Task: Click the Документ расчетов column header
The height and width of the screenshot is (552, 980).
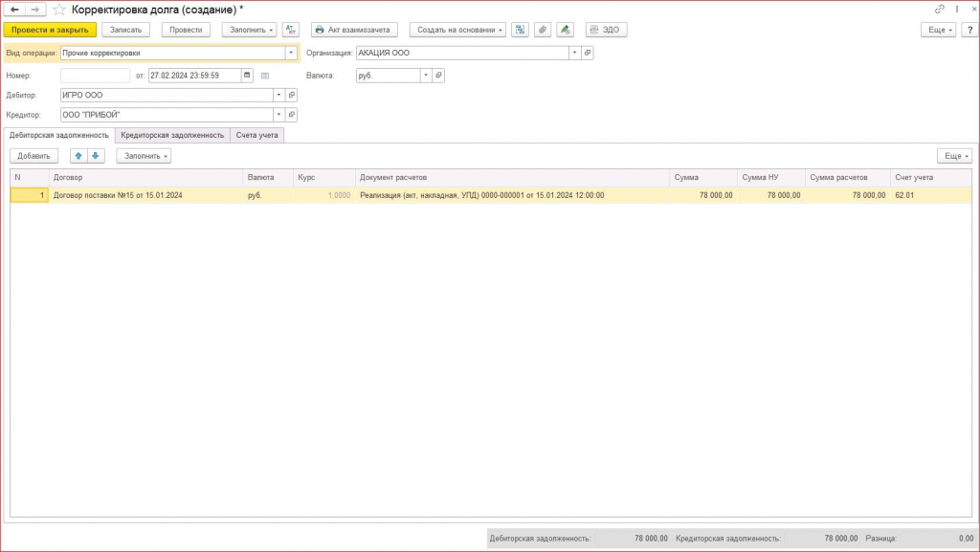Action: pyautogui.click(x=512, y=177)
